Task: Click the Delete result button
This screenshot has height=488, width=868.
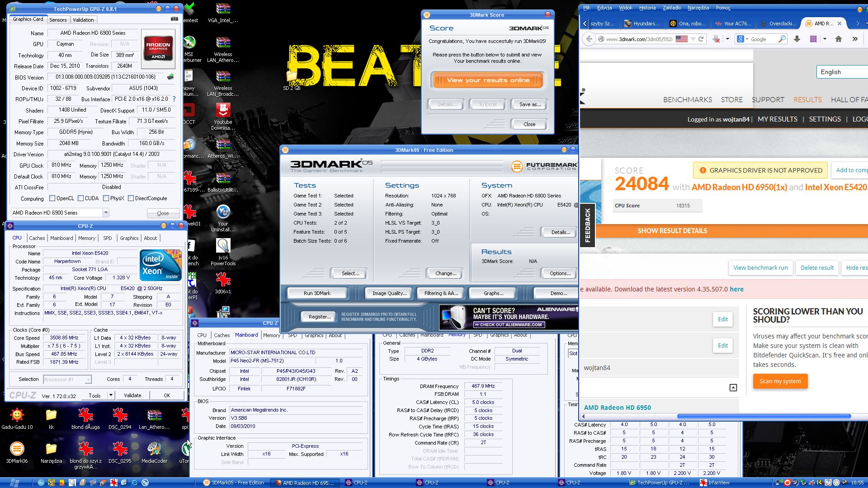Action: [817, 267]
